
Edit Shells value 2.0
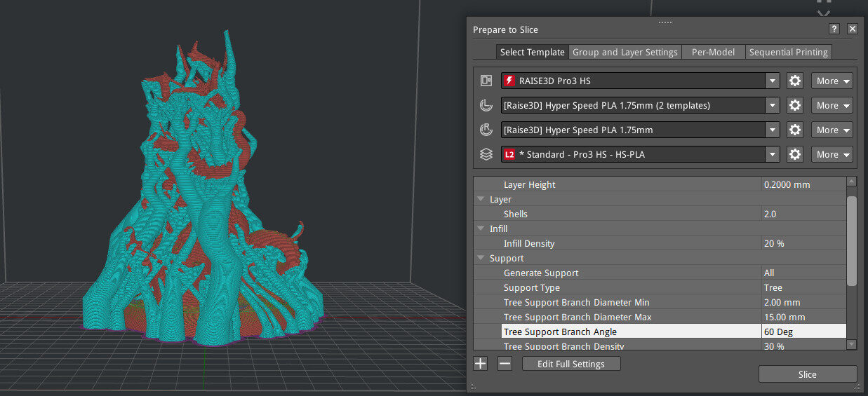(x=803, y=214)
